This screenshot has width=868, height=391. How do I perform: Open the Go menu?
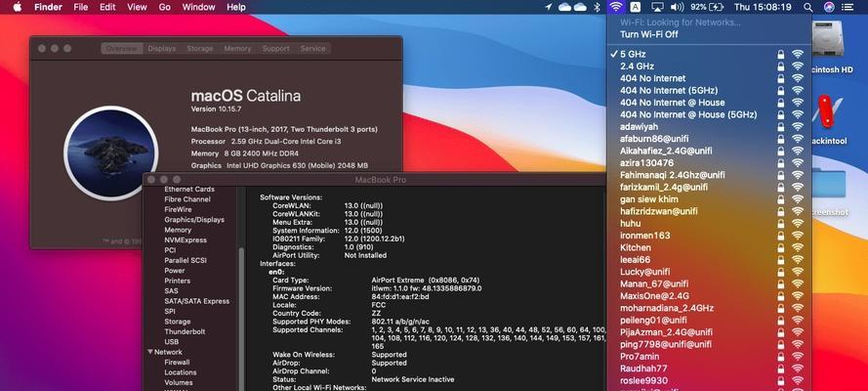(x=164, y=7)
